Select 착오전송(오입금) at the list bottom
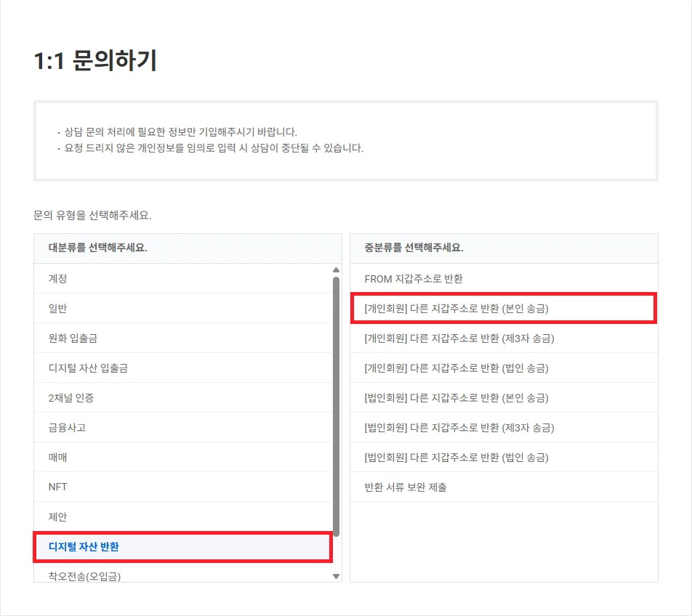This screenshot has height=616, width=692. coord(182,575)
